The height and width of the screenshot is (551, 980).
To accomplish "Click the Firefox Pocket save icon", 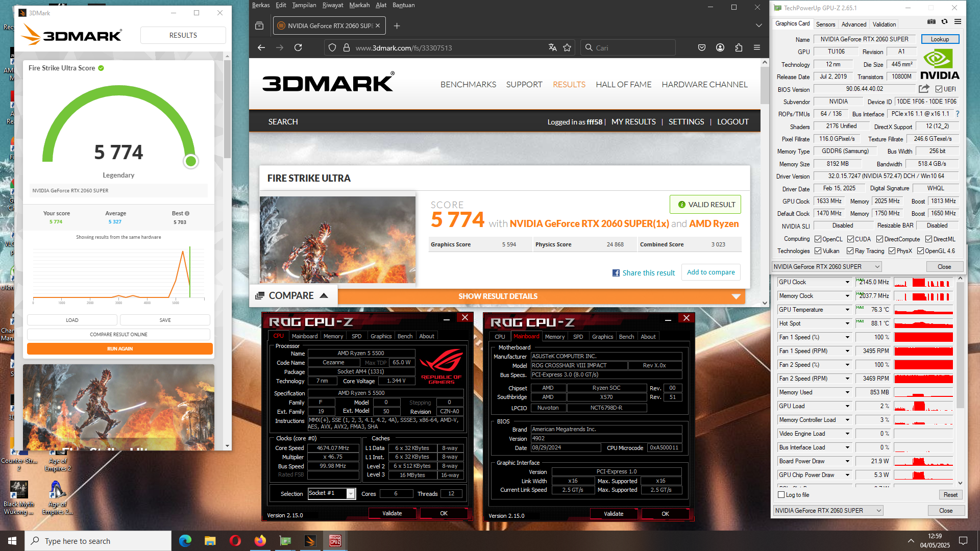I will (x=702, y=47).
